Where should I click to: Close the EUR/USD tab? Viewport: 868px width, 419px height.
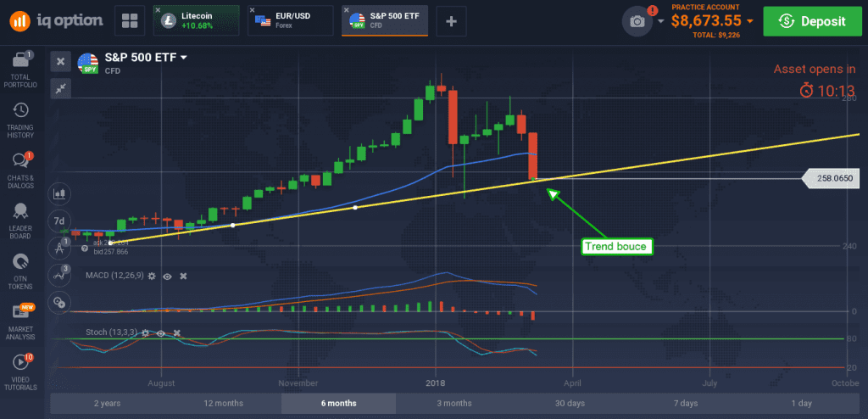coord(252,10)
